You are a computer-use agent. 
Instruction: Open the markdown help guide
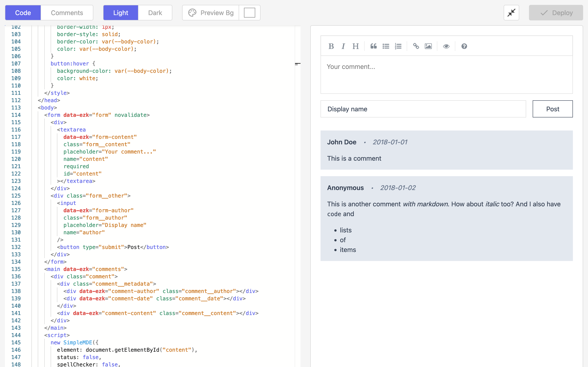pyautogui.click(x=464, y=46)
